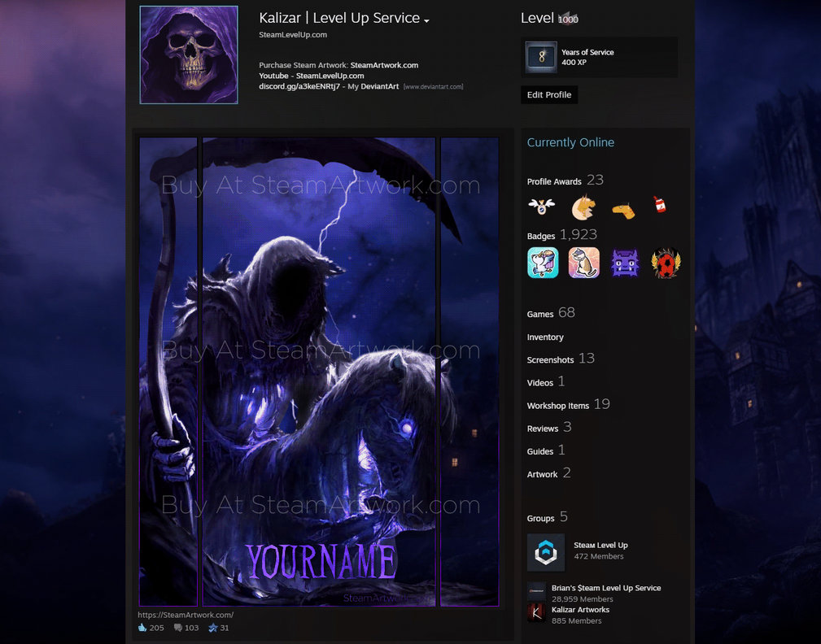821x644 pixels.
Task: Click the Kalizar | Level Up Service name
Action: (339, 18)
